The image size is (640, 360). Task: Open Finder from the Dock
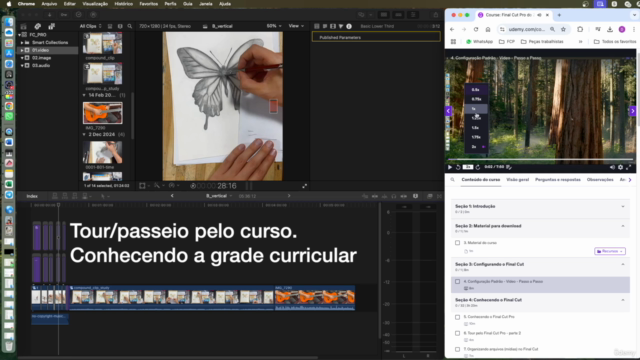coord(9,22)
